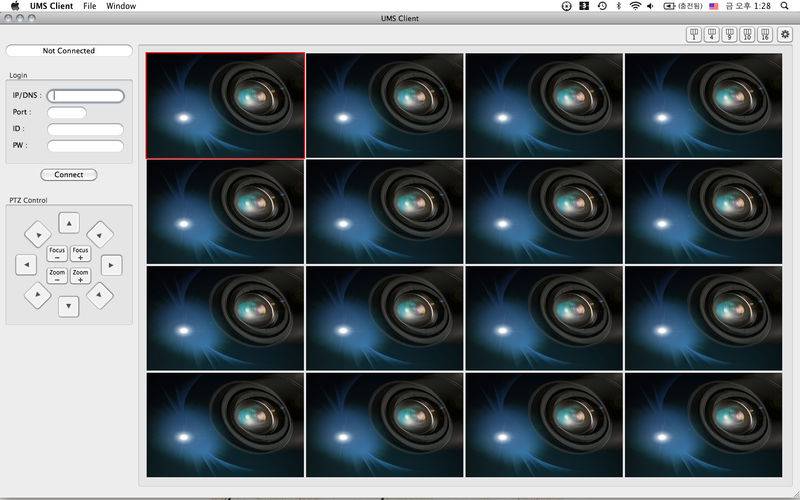Click the IP/DNS input field
The height and width of the screenshot is (500, 800).
pyautogui.click(x=86, y=96)
